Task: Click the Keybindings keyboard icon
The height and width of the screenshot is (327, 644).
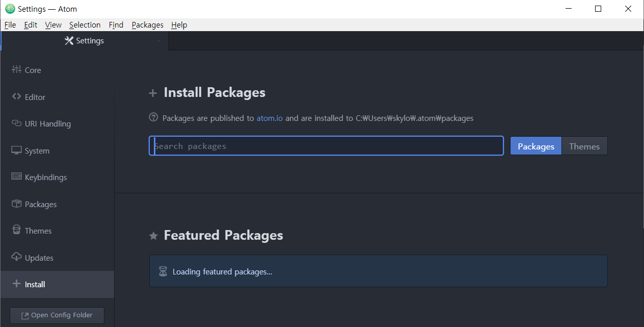Action: click(x=16, y=177)
